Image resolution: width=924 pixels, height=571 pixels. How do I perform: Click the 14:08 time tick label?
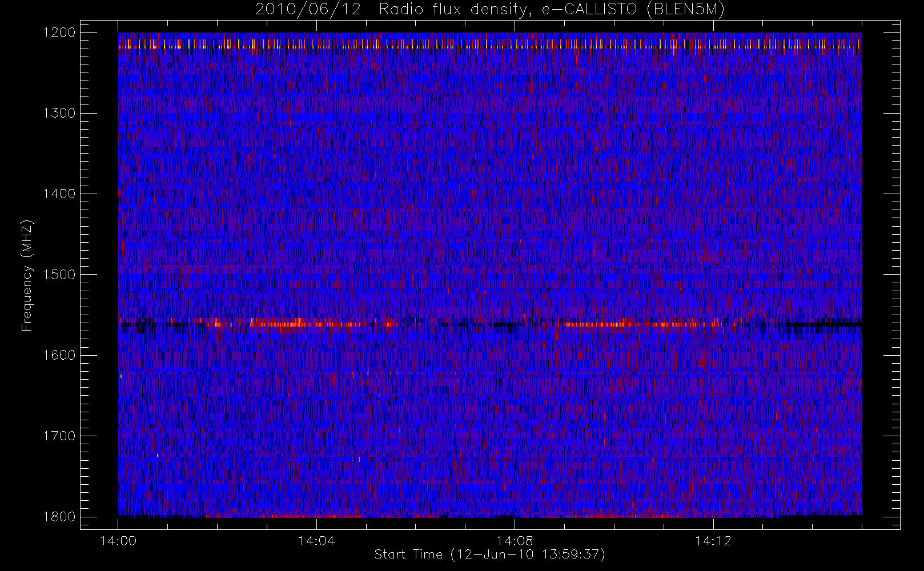(x=515, y=541)
